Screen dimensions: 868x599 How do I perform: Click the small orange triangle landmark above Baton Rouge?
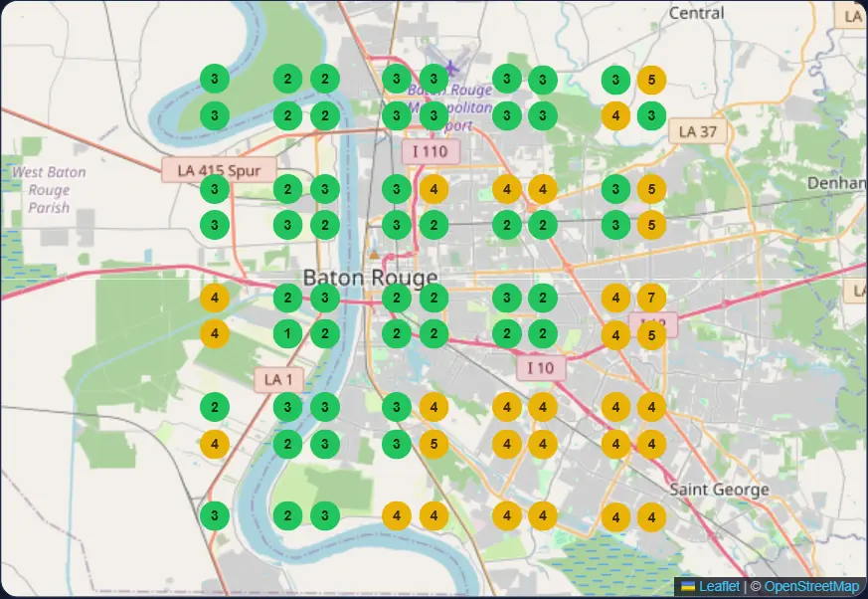click(374, 255)
